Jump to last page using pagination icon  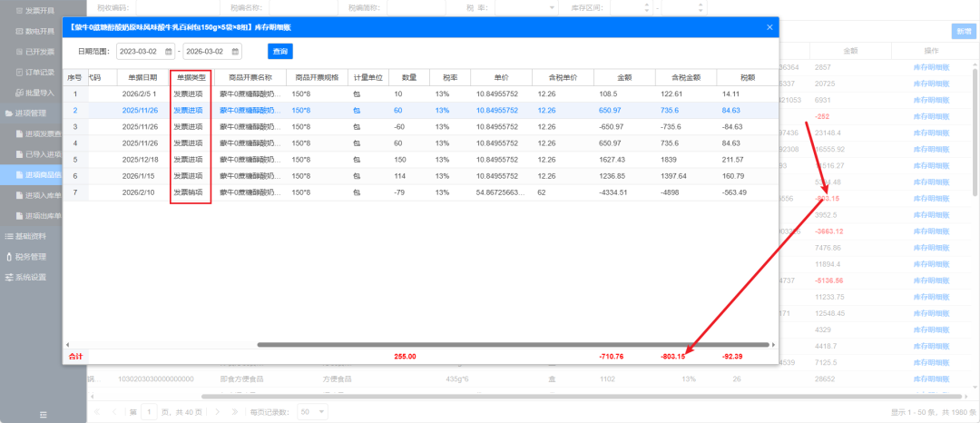click(x=234, y=412)
